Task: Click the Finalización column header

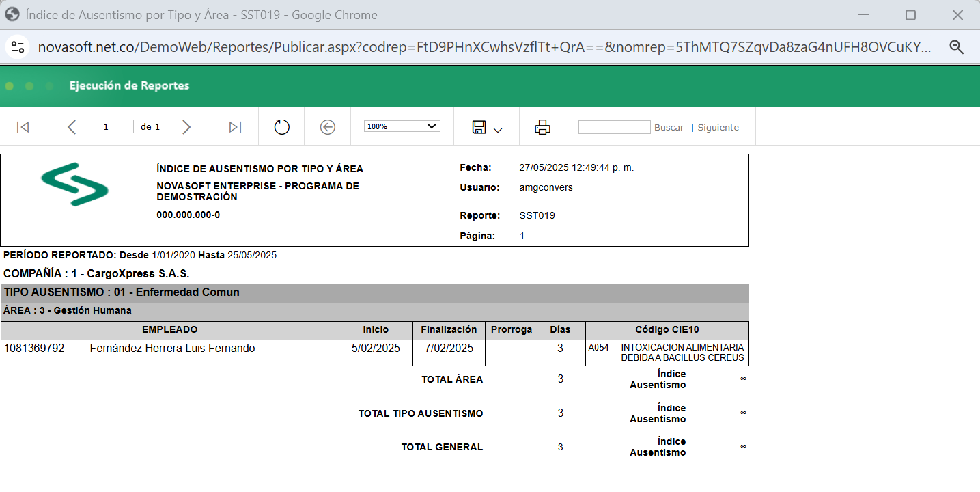Action: 449,330
